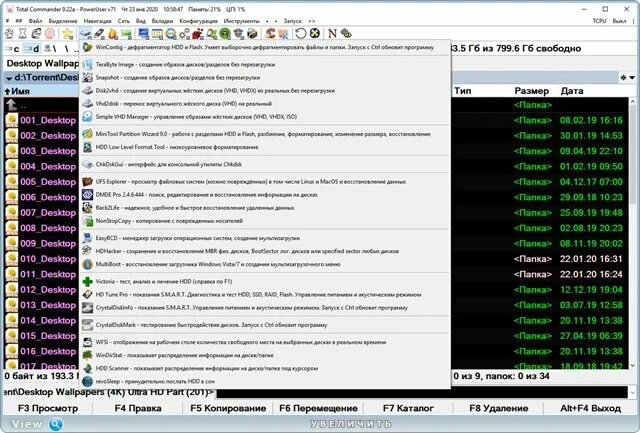
Task: Click the WinContig defragmenter icon in the dropdown menu
Action: tap(87, 47)
